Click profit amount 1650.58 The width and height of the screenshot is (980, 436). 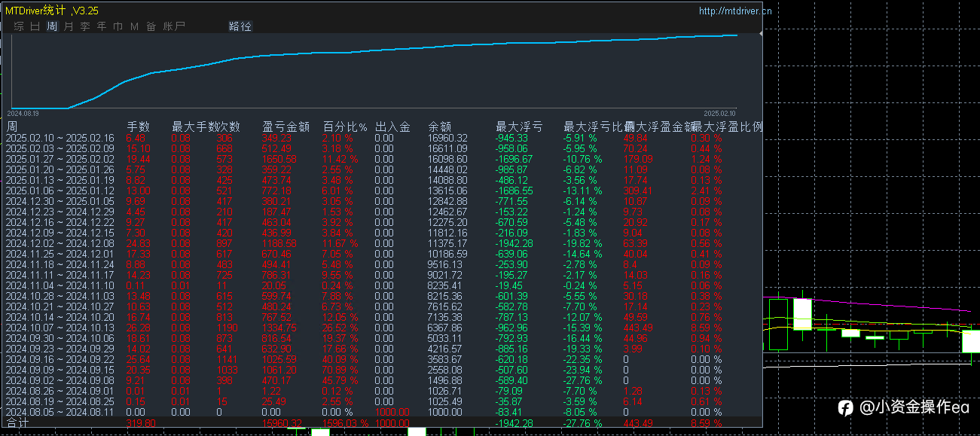pos(279,159)
